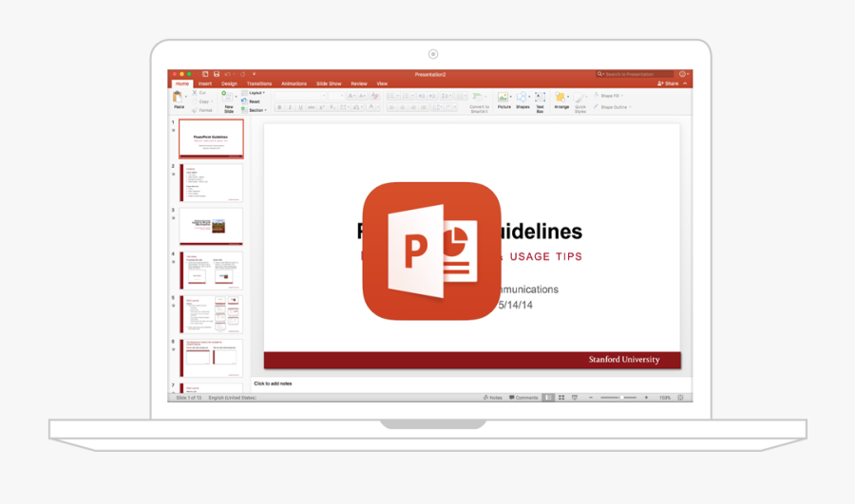Open the Transitions ribbon tab
This screenshot has height=504, width=855.
[x=259, y=84]
